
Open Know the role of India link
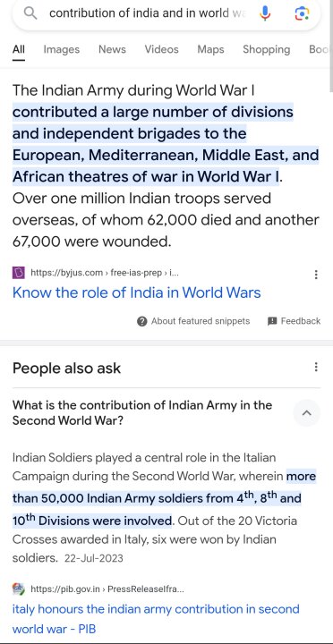pos(136,292)
